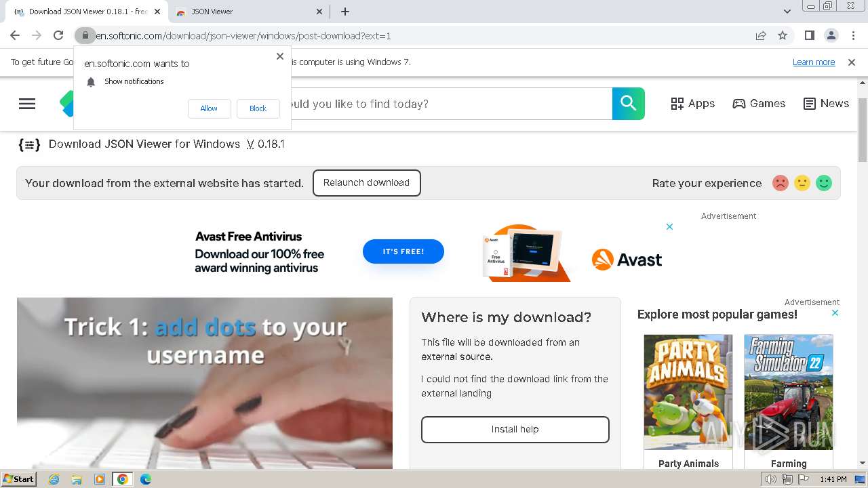Open the Games section
868x488 pixels.
(759, 104)
